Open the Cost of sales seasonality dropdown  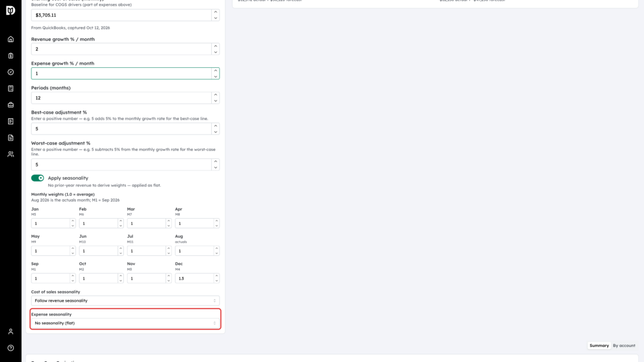pyautogui.click(x=125, y=301)
